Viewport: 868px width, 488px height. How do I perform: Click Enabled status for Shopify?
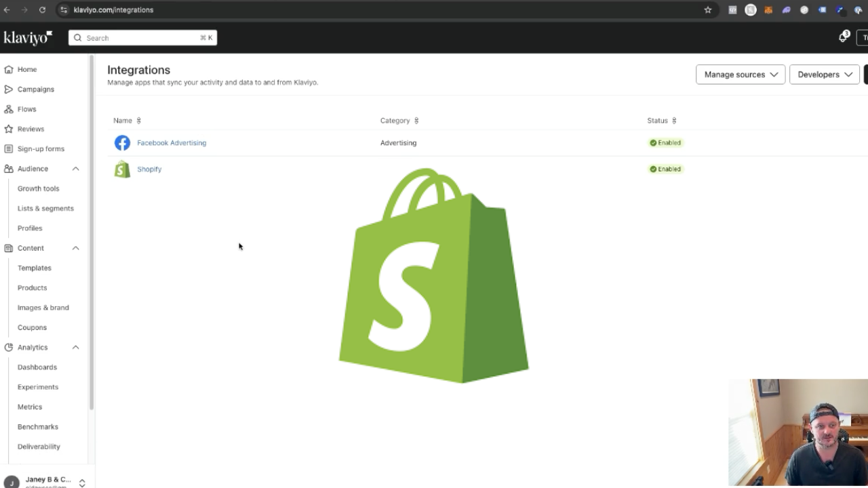pos(665,169)
